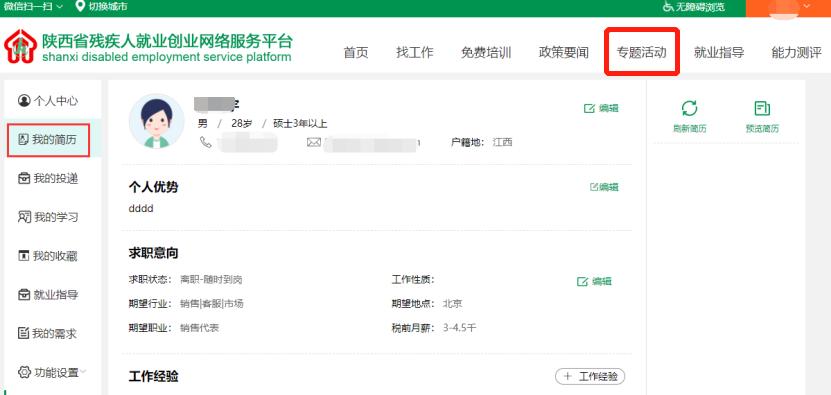Click the edit icon for 个人优势
831x395 pixels.
[594, 187]
